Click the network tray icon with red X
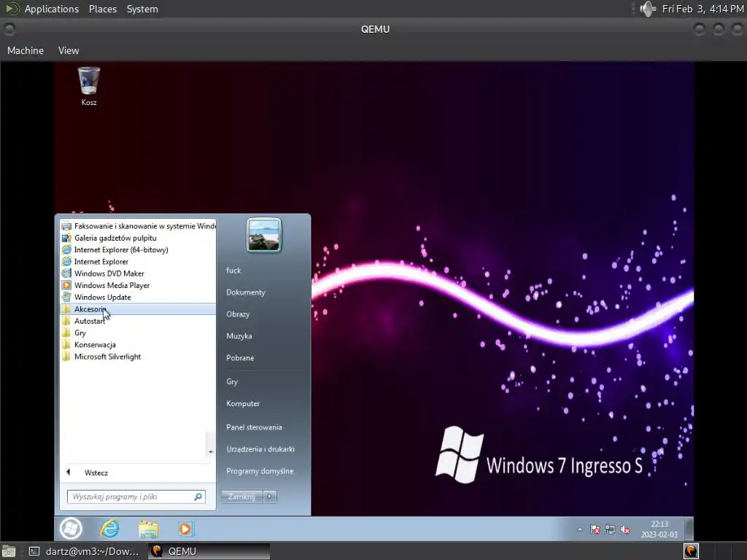The height and width of the screenshot is (560, 747). click(610, 529)
